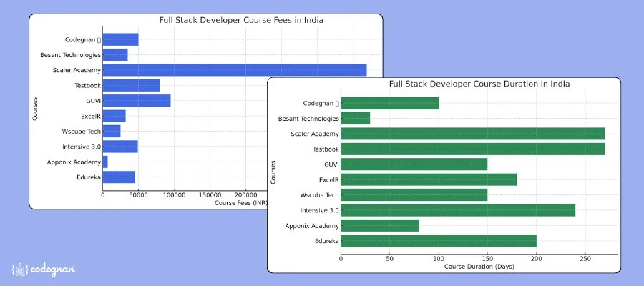Select the blue Testbook fees bar
Viewport: 644px width, 286px height.
tap(132, 85)
